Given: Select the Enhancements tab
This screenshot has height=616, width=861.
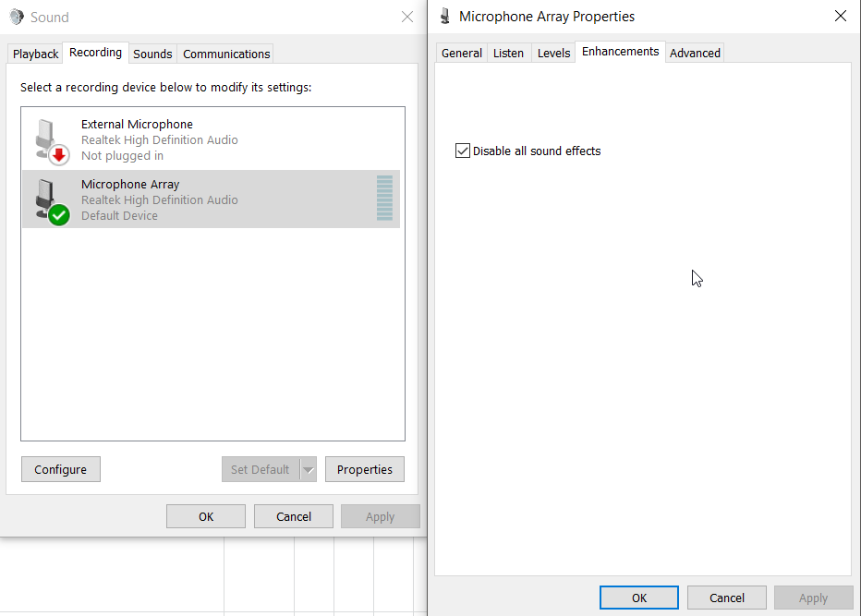Looking at the screenshot, I should tap(621, 52).
